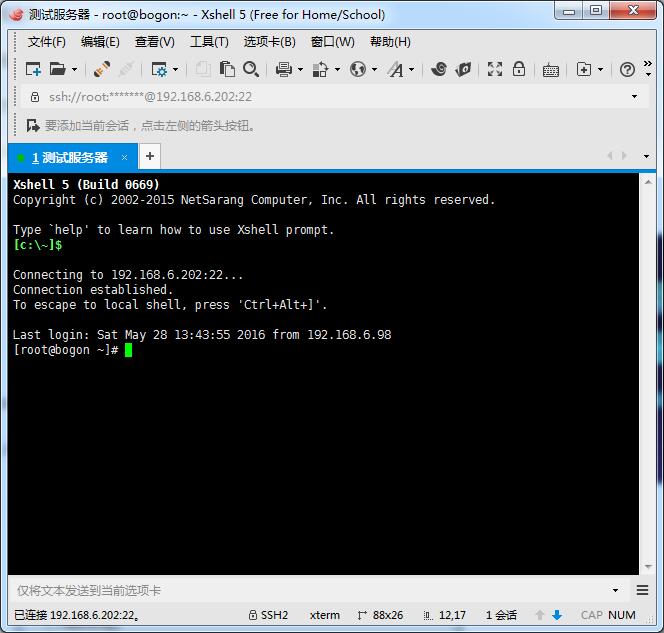Click the Open session folder icon

tap(58, 69)
